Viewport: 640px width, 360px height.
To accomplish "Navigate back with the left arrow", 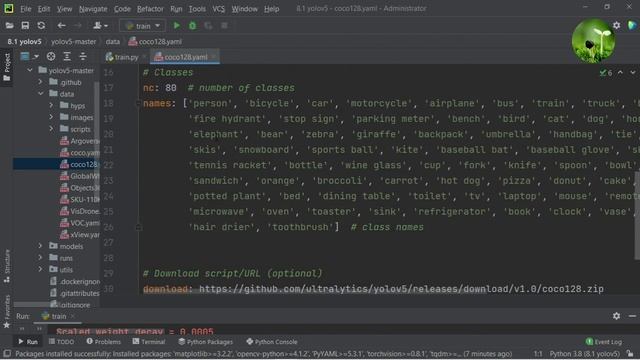I will [x=61, y=26].
